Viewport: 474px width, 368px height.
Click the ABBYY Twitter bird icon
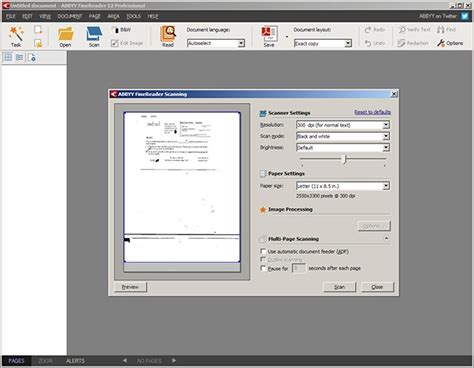click(465, 16)
